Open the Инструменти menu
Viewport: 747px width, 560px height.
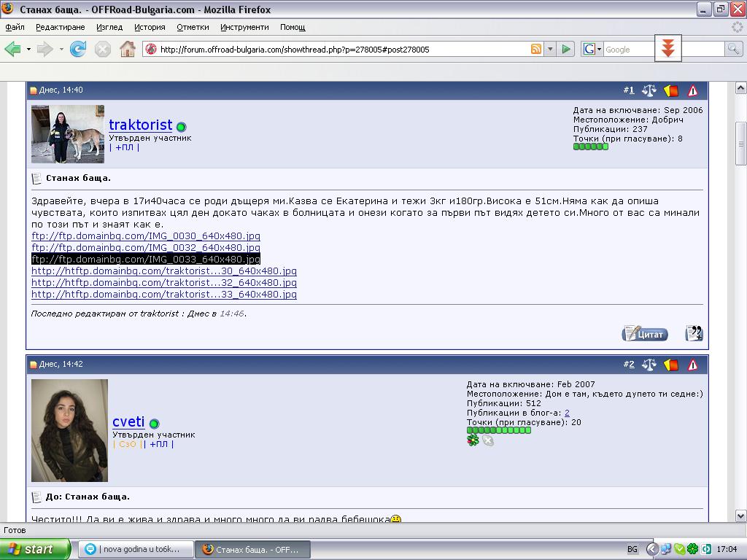(244, 27)
